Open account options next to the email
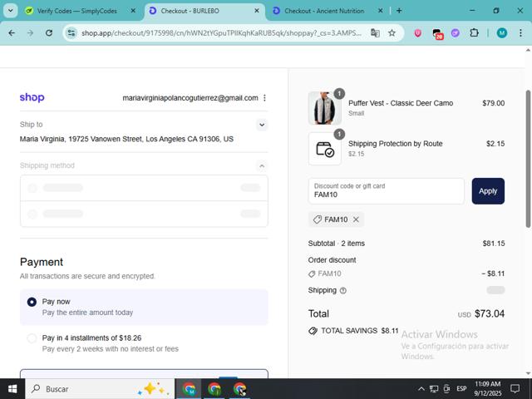The image size is (532, 399). (x=264, y=98)
